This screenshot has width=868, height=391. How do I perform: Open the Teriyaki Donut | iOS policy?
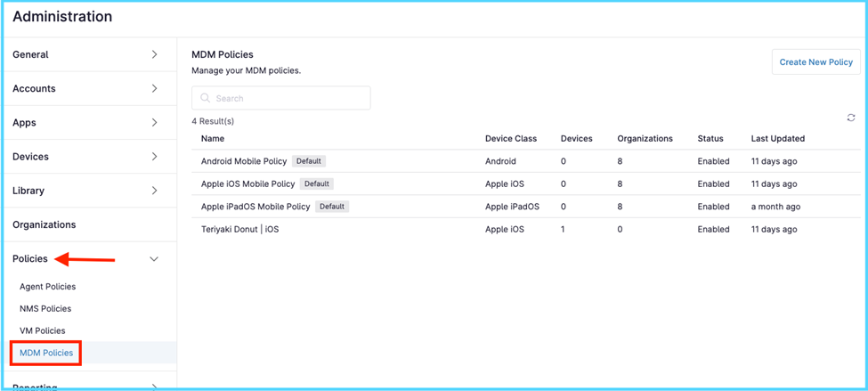(x=239, y=229)
